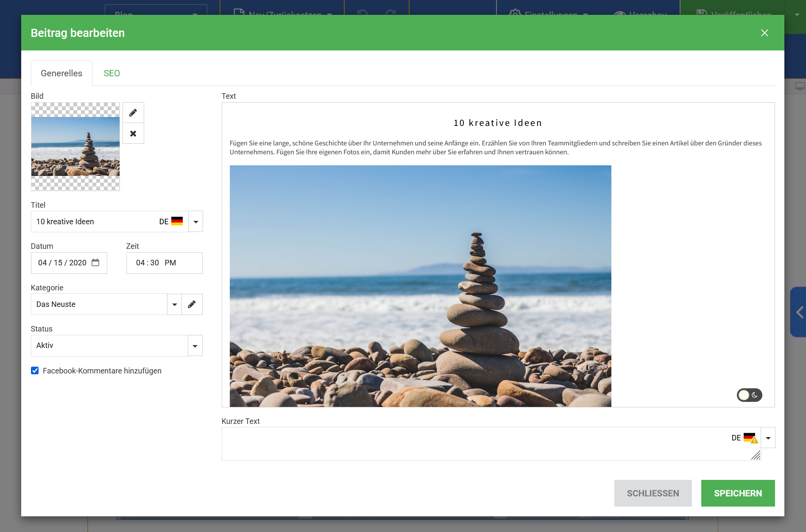
Task: Open Kurzer Text language dropdown arrow
Action: (768, 438)
